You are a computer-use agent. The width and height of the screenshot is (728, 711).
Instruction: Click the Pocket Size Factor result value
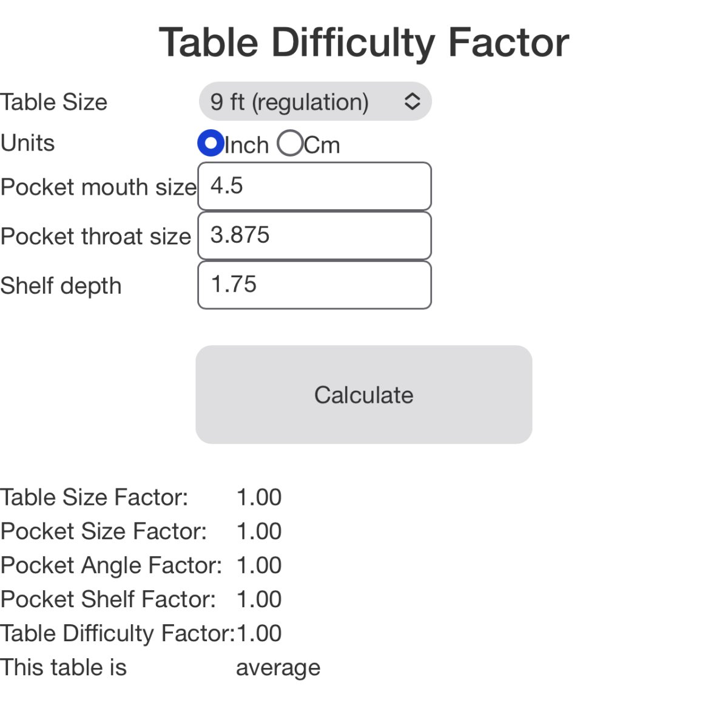tap(259, 531)
